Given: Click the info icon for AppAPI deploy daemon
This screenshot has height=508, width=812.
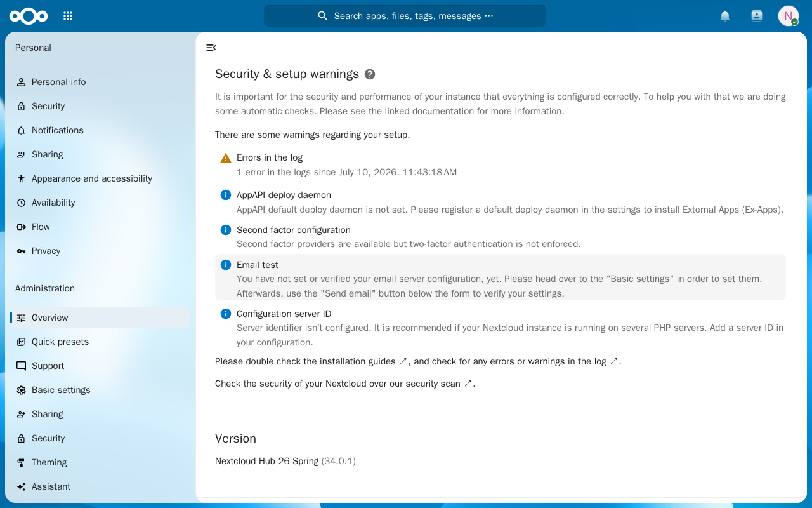Looking at the screenshot, I should [226, 195].
